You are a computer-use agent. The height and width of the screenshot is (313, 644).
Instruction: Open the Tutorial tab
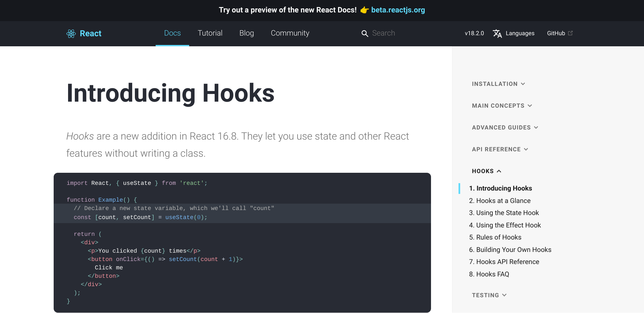(x=210, y=33)
